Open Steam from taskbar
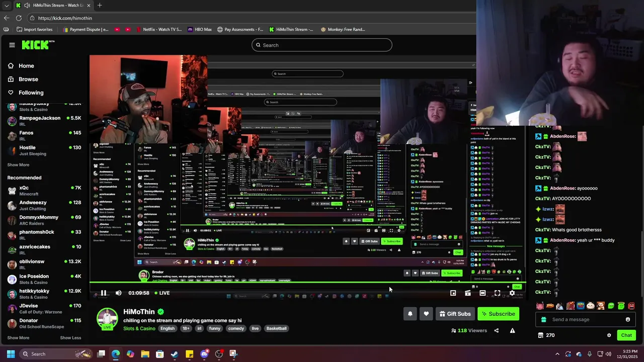This screenshot has height=362, width=644. [x=175, y=354]
